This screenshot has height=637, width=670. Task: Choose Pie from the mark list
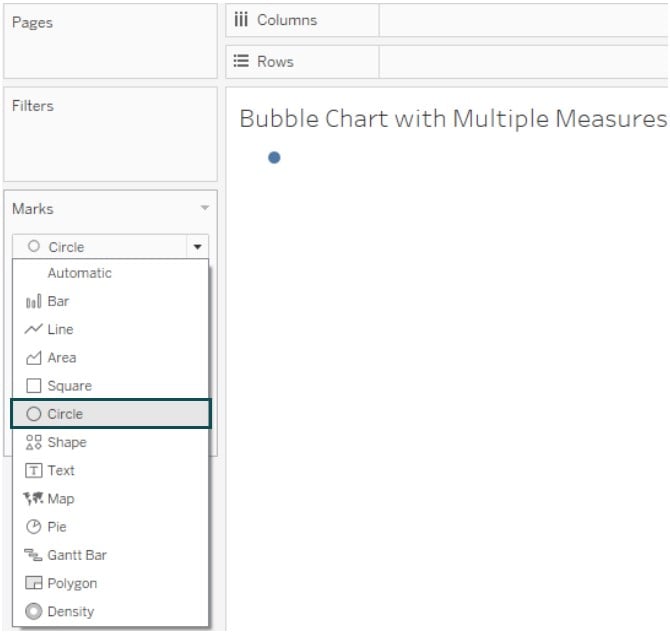[111, 527]
